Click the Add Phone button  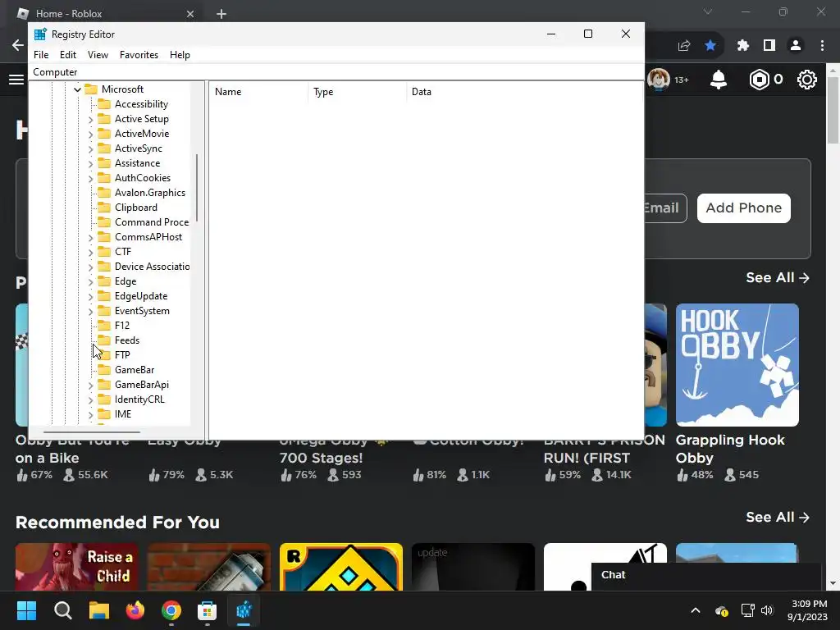click(x=743, y=208)
